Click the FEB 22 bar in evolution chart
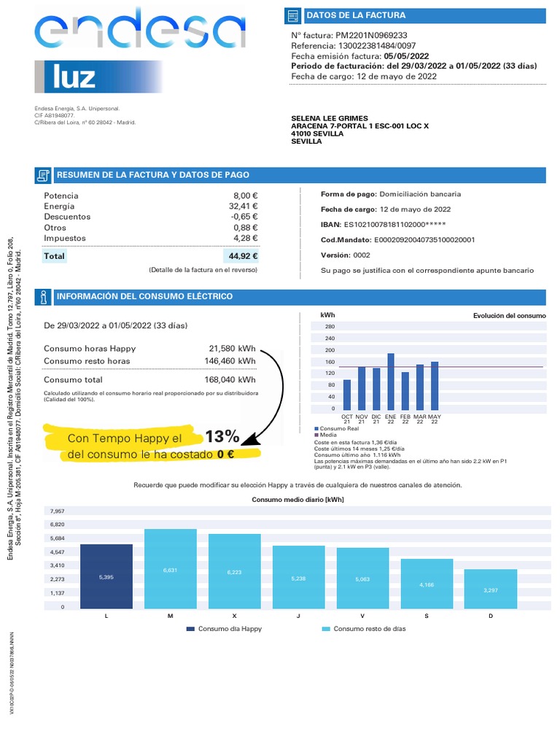560x747 pixels. [405, 392]
